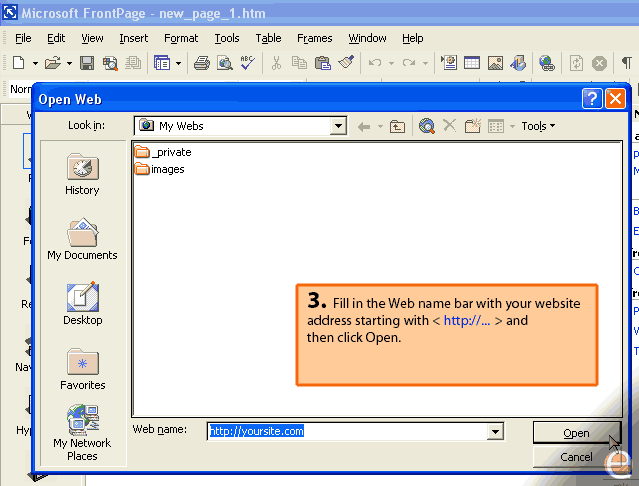Click the Save icon in the toolbar
The image size is (639, 486).
(x=87, y=63)
